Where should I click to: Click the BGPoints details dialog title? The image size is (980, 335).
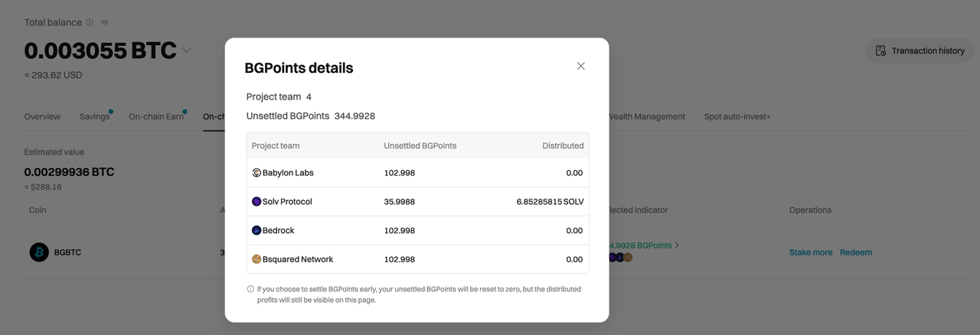[299, 67]
